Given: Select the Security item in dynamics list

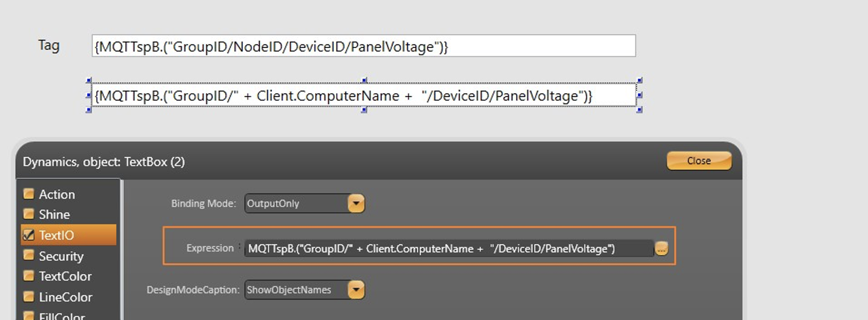Looking at the screenshot, I should tap(61, 256).
